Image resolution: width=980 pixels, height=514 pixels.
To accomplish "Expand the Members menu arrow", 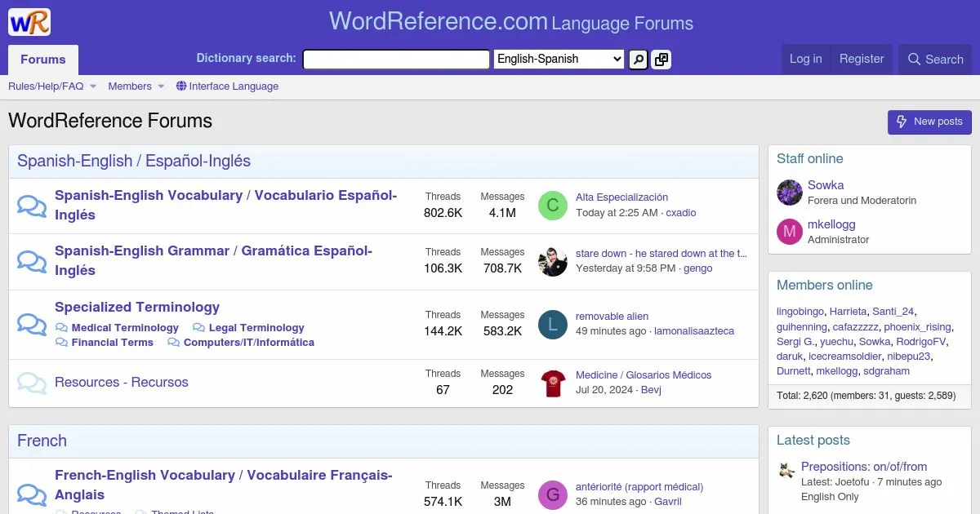I will (161, 86).
